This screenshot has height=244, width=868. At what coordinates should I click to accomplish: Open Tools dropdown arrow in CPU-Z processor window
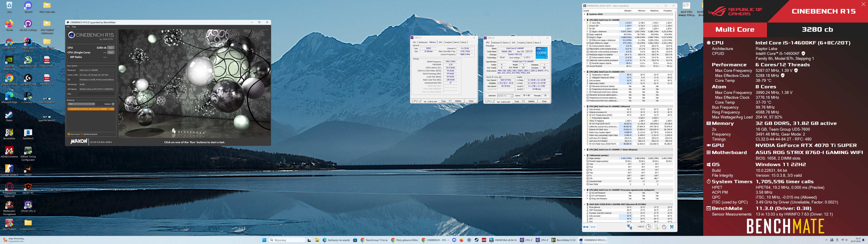point(523,101)
